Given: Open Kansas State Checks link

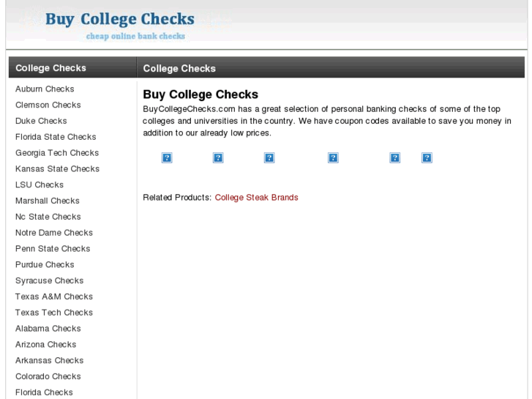Looking at the screenshot, I should pos(57,169).
